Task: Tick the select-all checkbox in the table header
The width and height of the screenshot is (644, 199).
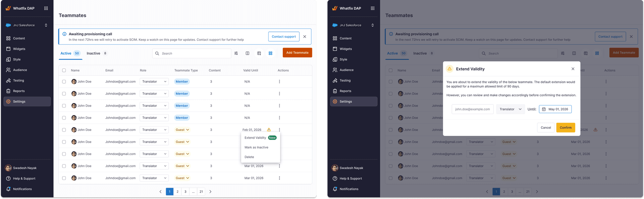Action: (x=64, y=70)
